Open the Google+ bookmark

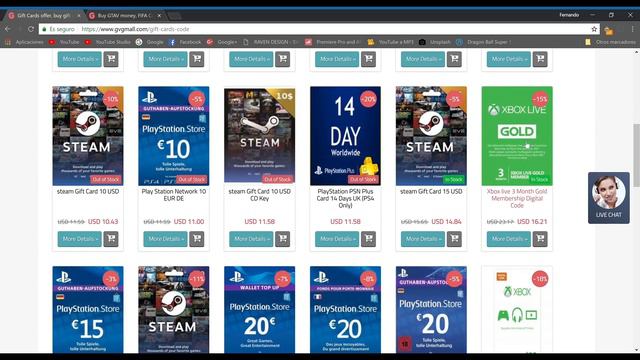pyautogui.click(x=222, y=42)
